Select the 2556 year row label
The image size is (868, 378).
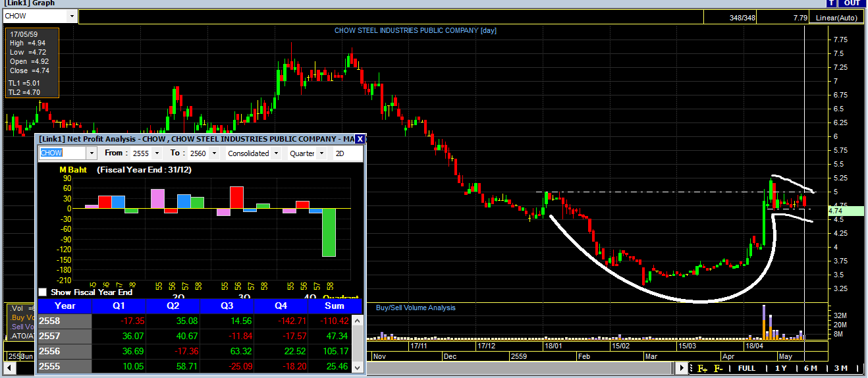[x=65, y=352]
